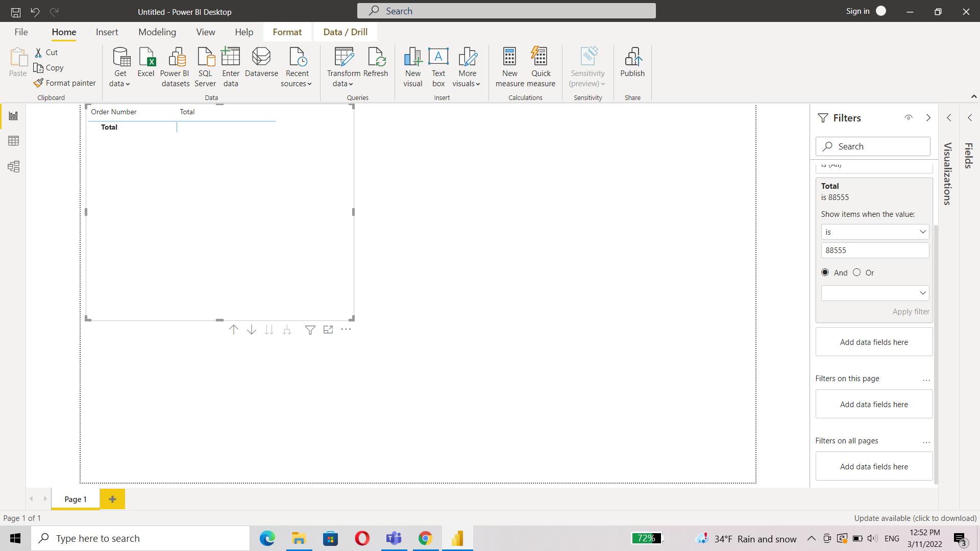
Task: Import from an Excel workbook
Action: (x=146, y=62)
